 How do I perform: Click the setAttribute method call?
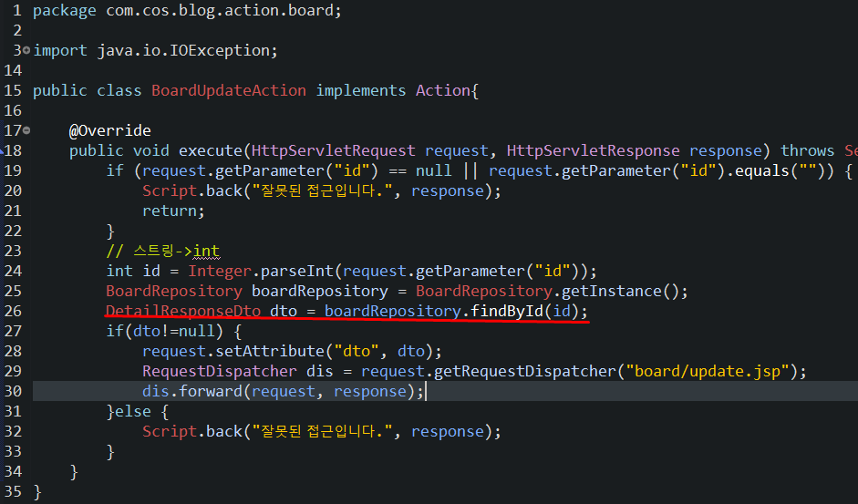270,351
